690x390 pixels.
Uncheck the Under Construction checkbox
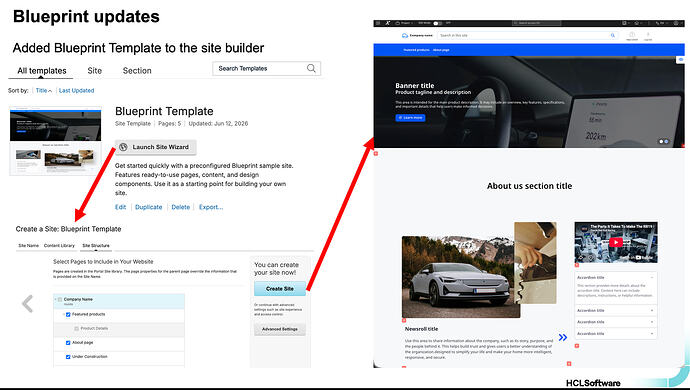click(x=68, y=357)
